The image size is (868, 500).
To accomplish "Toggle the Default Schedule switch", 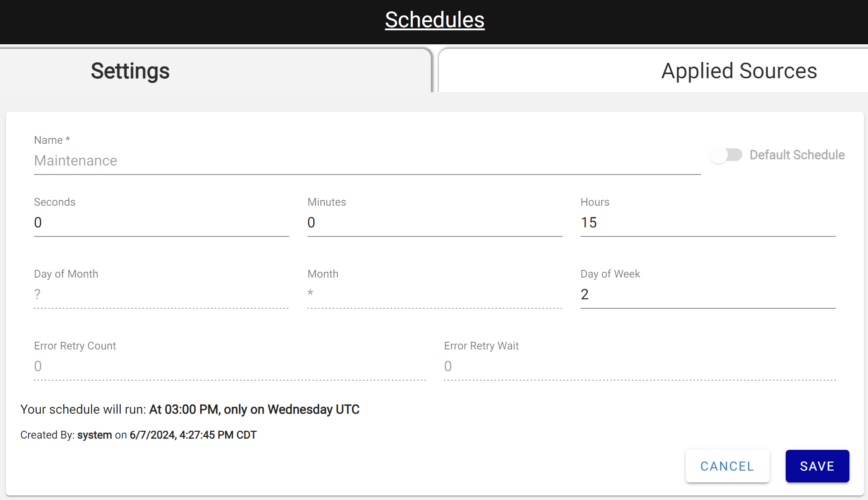I will tap(726, 155).
